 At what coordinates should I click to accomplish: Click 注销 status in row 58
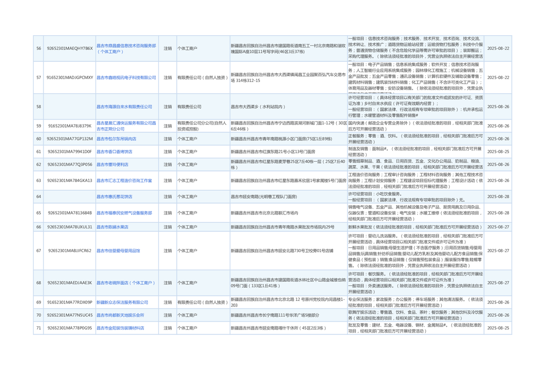pyautogui.click(x=168, y=106)
